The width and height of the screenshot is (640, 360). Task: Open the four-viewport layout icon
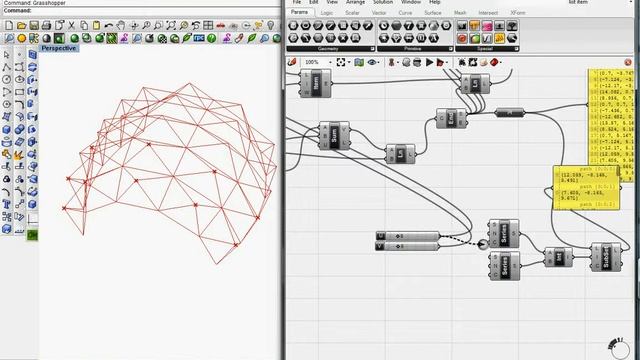coord(208,25)
